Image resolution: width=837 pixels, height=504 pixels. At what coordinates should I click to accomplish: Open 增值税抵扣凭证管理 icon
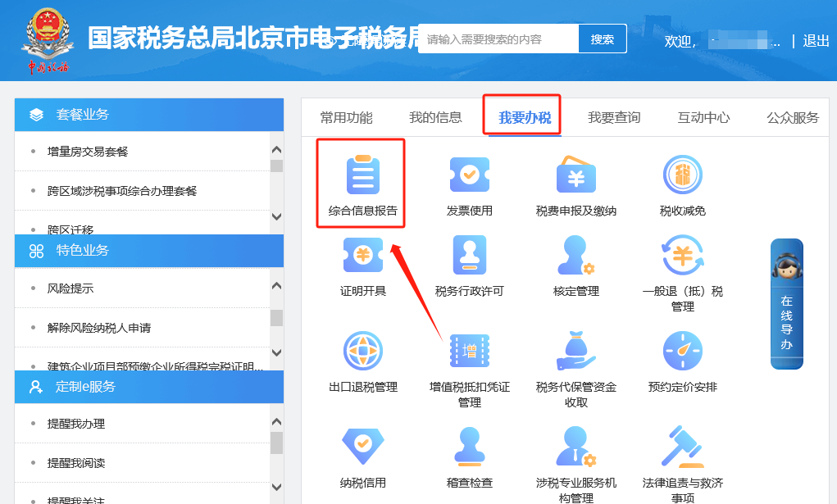tap(470, 351)
